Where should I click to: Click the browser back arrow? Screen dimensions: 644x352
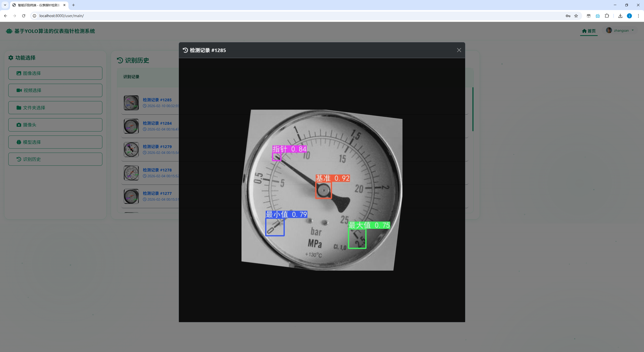(x=6, y=16)
